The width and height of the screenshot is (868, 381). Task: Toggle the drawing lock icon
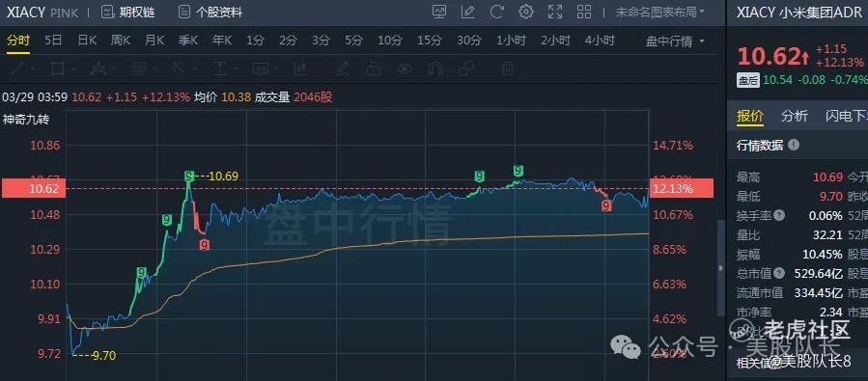(x=375, y=69)
